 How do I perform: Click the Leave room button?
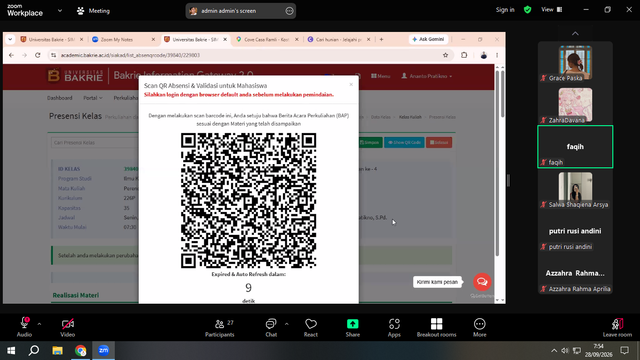click(x=617, y=327)
